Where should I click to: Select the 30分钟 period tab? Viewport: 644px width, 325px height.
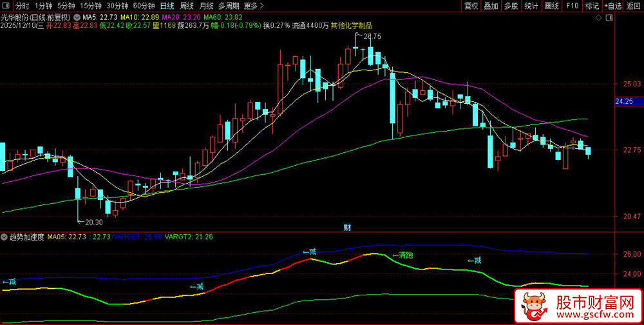(x=117, y=6)
